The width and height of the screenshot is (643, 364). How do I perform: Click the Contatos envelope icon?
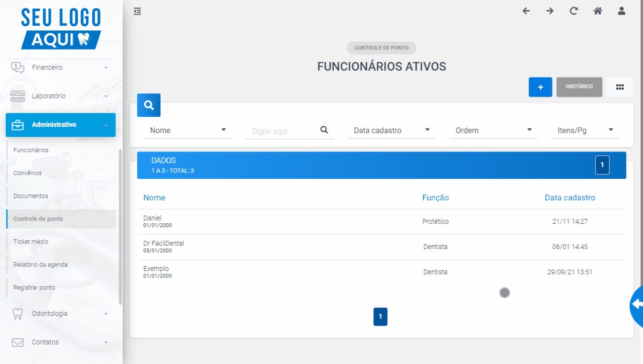[18, 342]
